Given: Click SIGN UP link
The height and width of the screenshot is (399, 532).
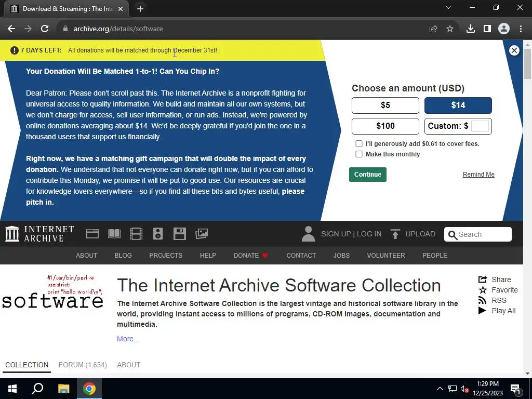Looking at the screenshot, I should (336, 234).
